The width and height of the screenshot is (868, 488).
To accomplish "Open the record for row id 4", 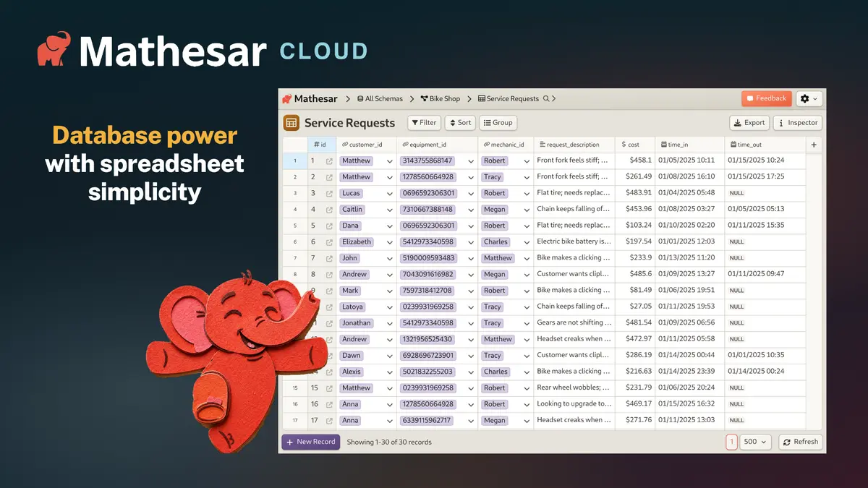I will (x=329, y=210).
